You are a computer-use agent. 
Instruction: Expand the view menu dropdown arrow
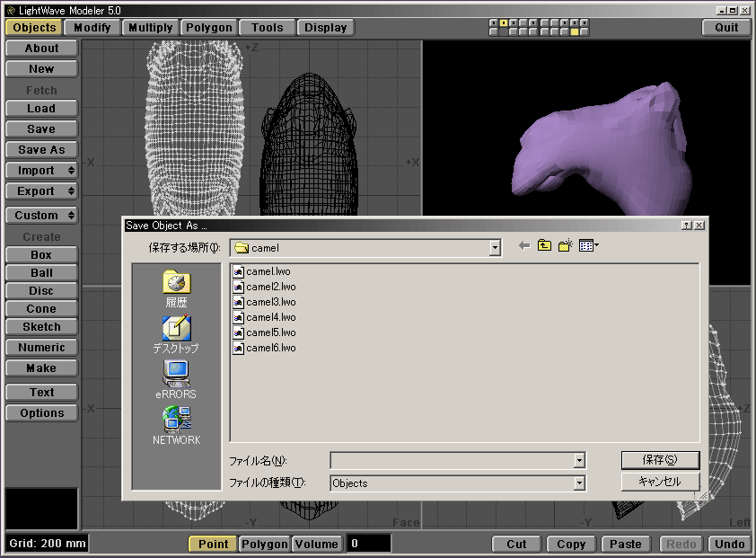[x=596, y=245]
